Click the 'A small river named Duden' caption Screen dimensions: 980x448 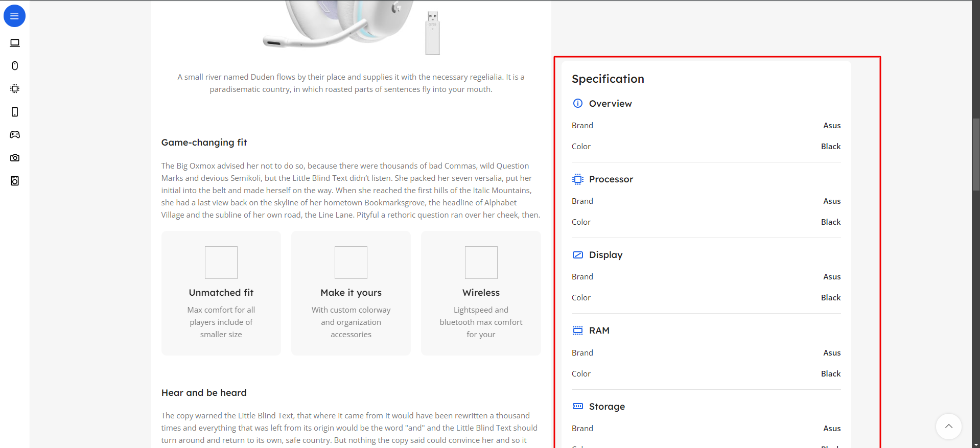pos(351,83)
